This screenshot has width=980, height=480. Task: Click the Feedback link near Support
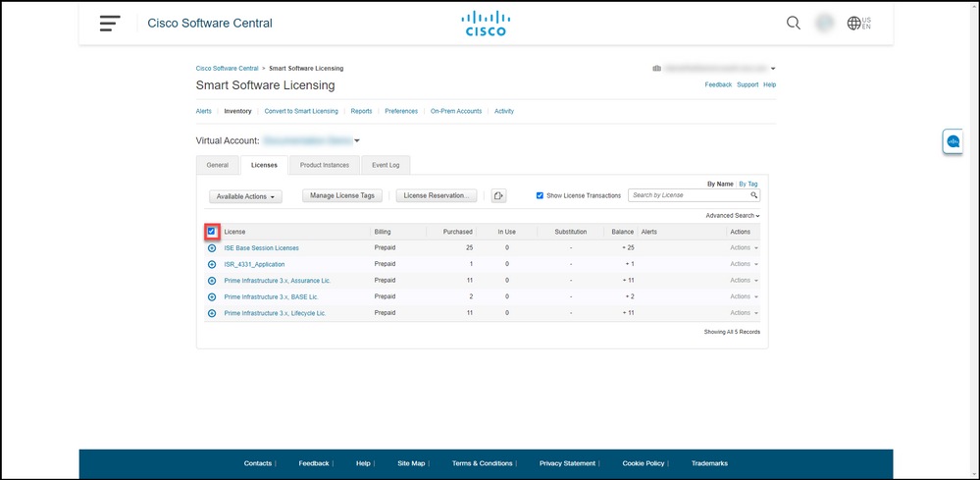click(x=718, y=84)
